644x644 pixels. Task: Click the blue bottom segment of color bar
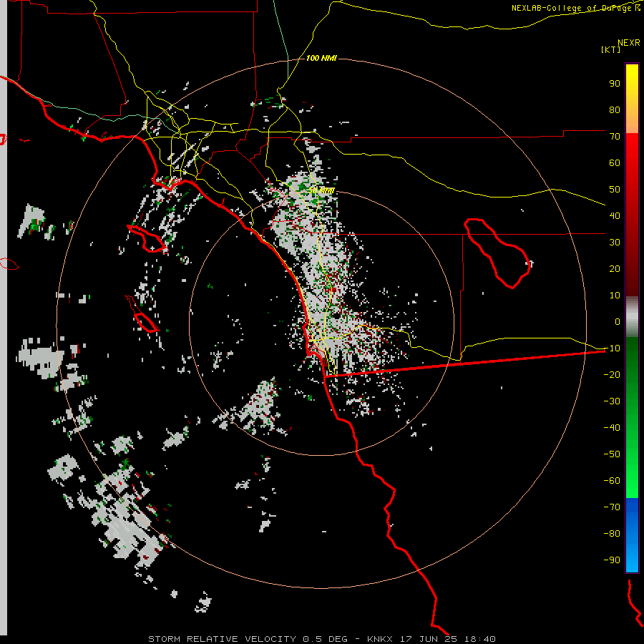coord(632,535)
